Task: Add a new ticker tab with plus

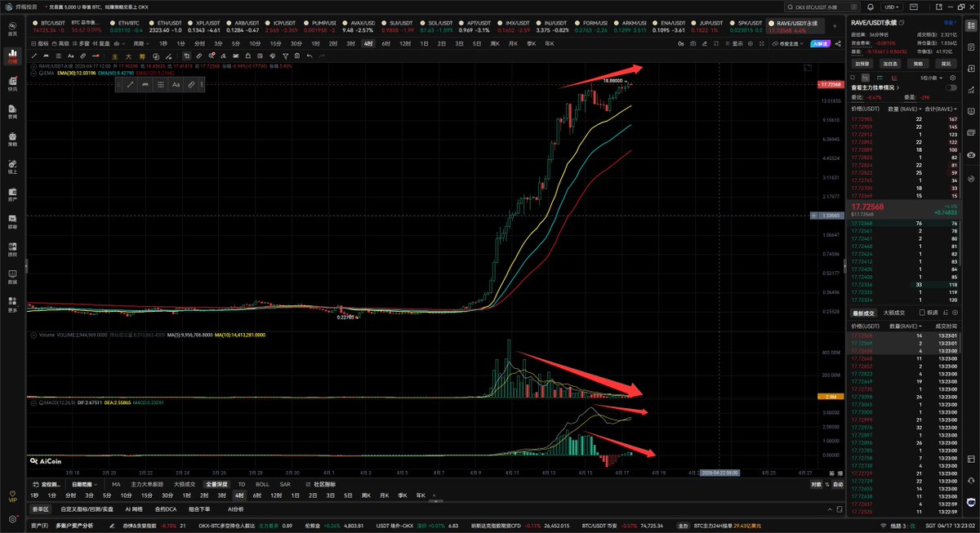Action: click(x=835, y=26)
